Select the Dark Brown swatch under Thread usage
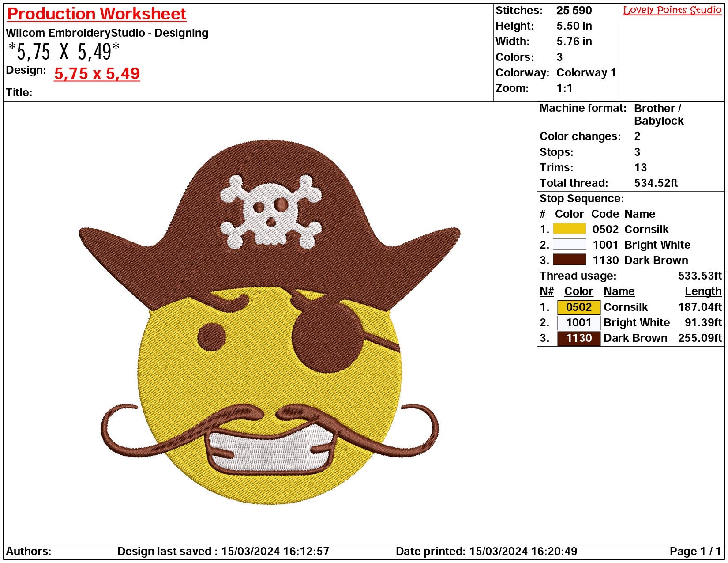 pos(579,338)
